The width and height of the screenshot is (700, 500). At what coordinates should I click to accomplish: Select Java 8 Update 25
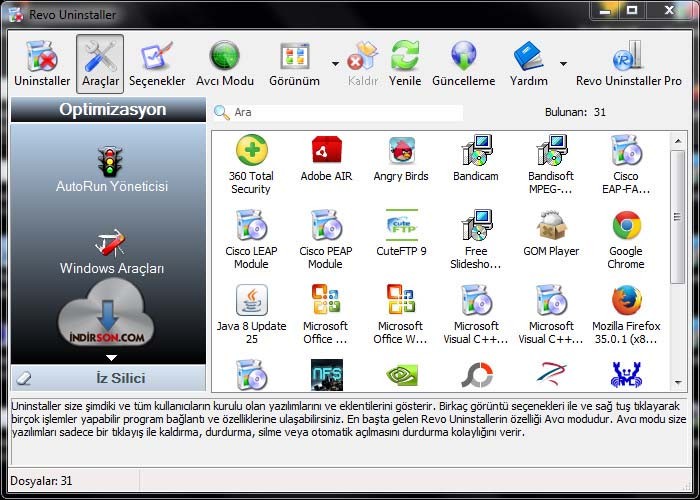tap(251, 314)
